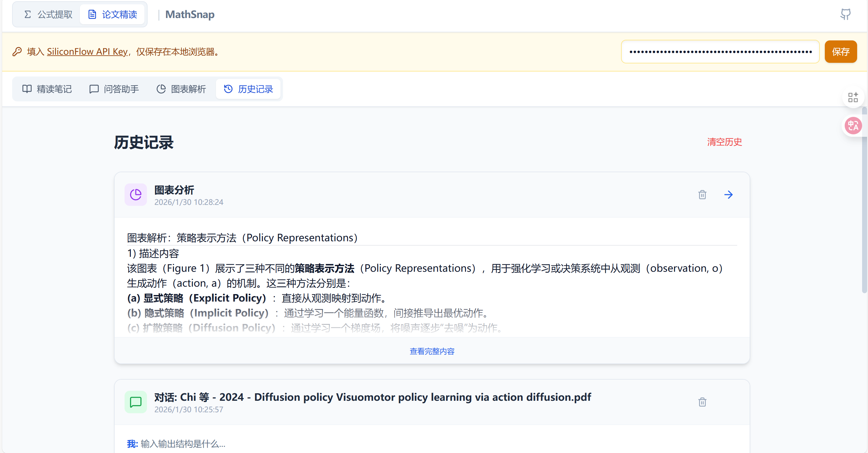
Task: Click the pink translate floating icon
Action: click(853, 126)
